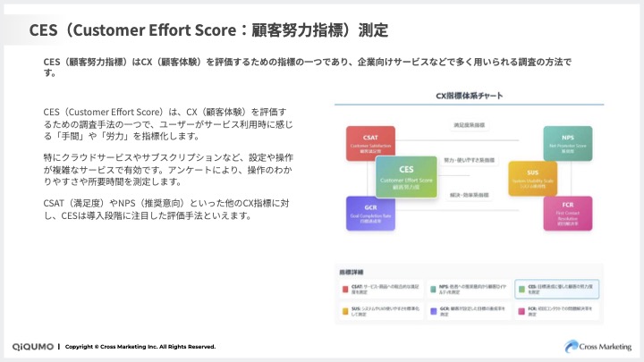644x362 pixels.
Task: Click the Cross Marketing logo
Action: point(597,346)
